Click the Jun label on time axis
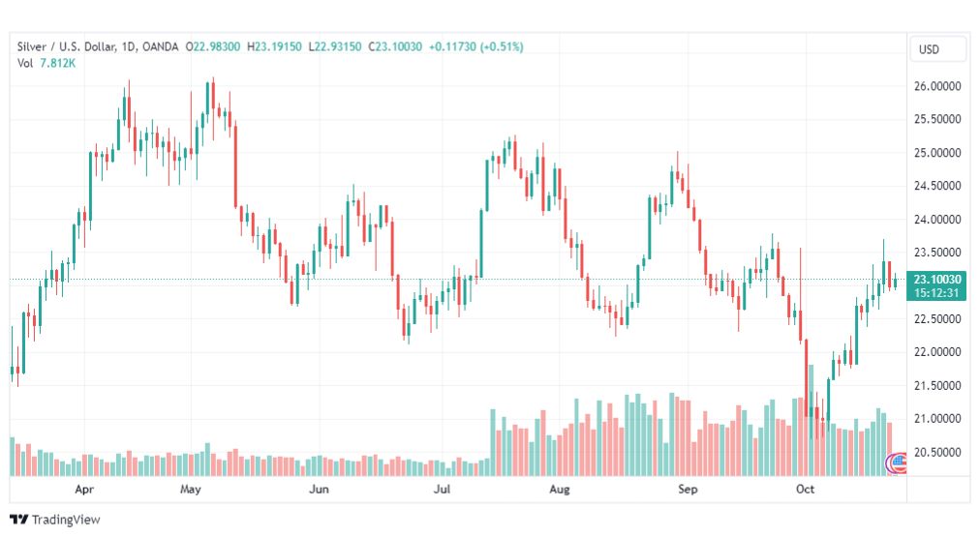This screenshot has width=980, height=537. (x=319, y=489)
